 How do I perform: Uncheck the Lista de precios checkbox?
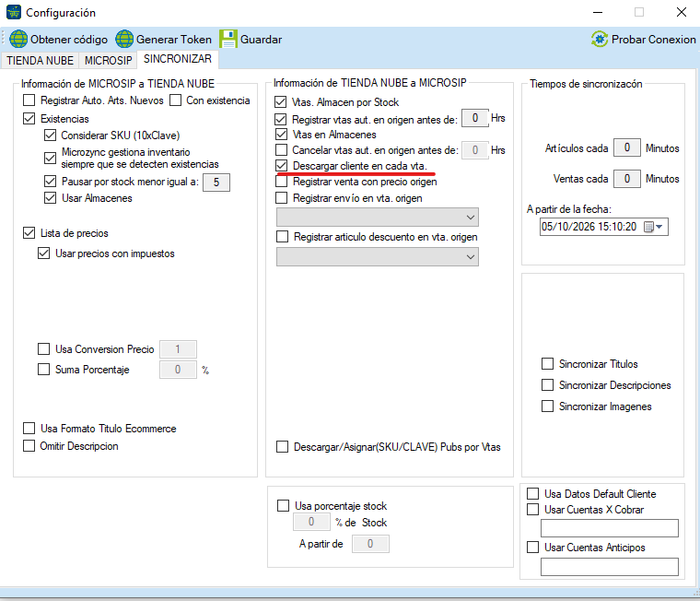(29, 233)
